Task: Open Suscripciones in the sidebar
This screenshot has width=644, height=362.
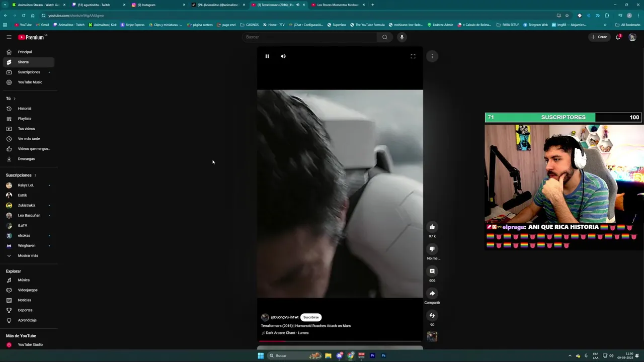Action: pos(28,72)
